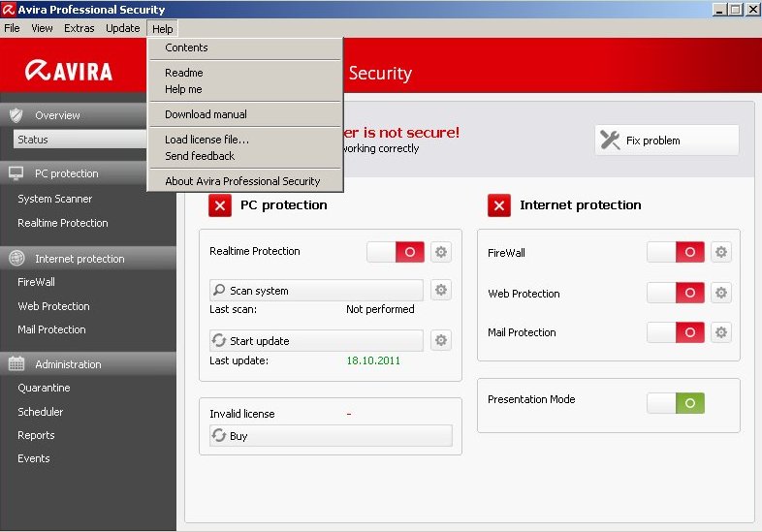The width and height of the screenshot is (762, 532).
Task: Open Start update settings gear
Action: coord(441,340)
